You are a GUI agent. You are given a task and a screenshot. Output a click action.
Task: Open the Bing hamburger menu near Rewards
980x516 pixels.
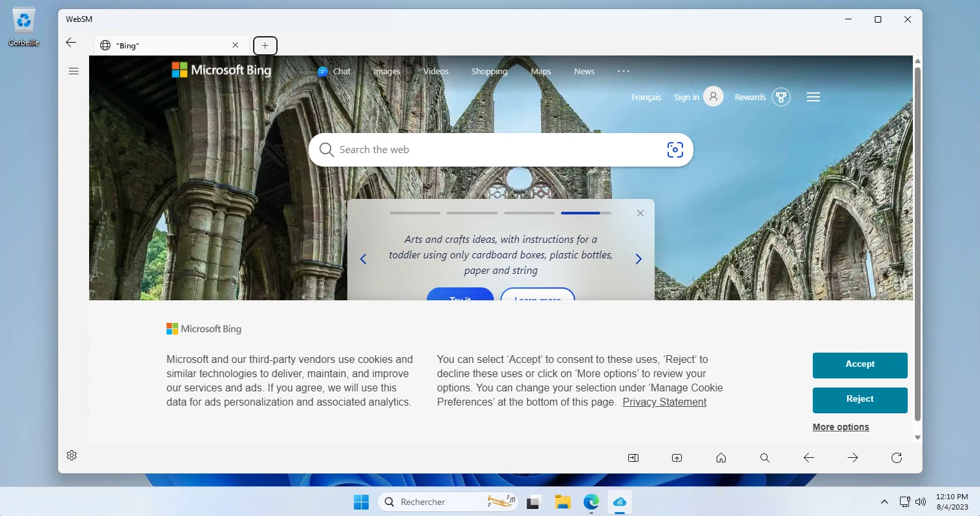click(x=813, y=96)
